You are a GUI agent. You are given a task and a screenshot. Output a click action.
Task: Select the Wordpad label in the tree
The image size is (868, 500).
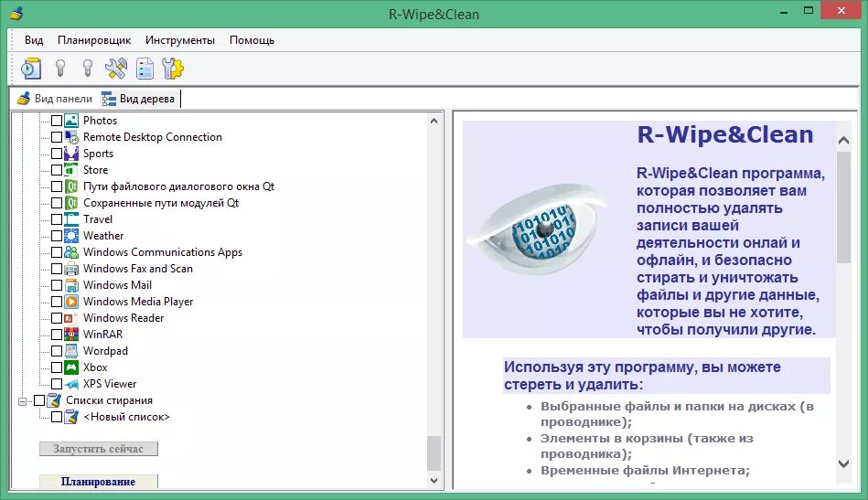(105, 351)
